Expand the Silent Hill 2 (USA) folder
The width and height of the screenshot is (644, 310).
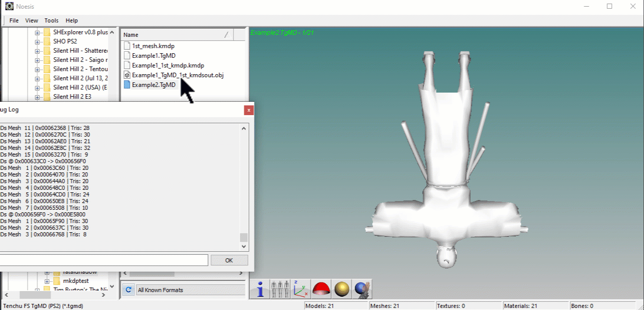click(37, 87)
